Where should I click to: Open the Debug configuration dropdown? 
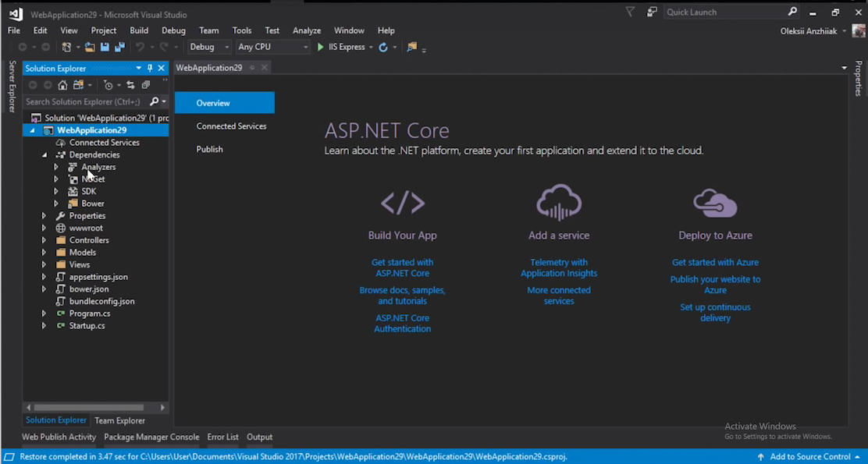[208, 48]
